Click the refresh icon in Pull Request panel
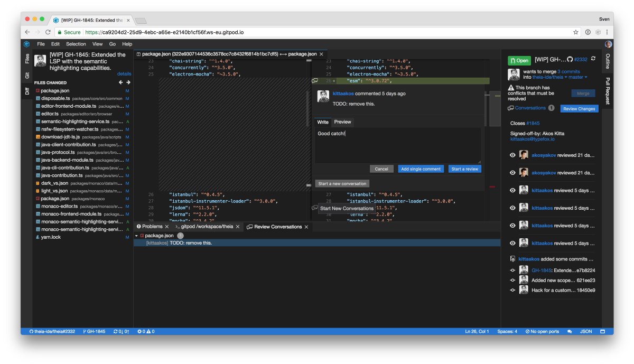 pos(593,59)
